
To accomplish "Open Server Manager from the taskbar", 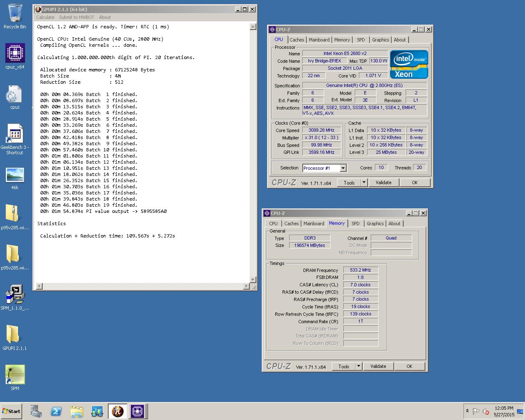I will 36,411.
